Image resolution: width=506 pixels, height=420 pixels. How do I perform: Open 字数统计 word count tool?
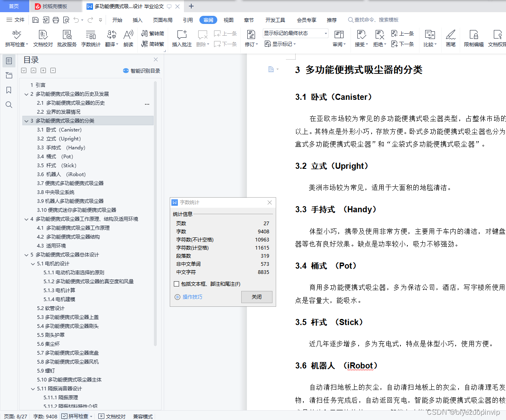pos(91,39)
